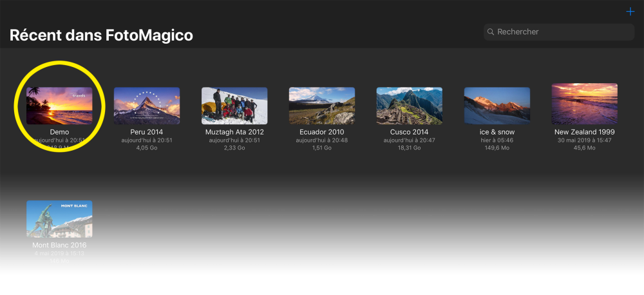Tap the plus icon to add slideshow
The image size is (644, 295).
(630, 12)
